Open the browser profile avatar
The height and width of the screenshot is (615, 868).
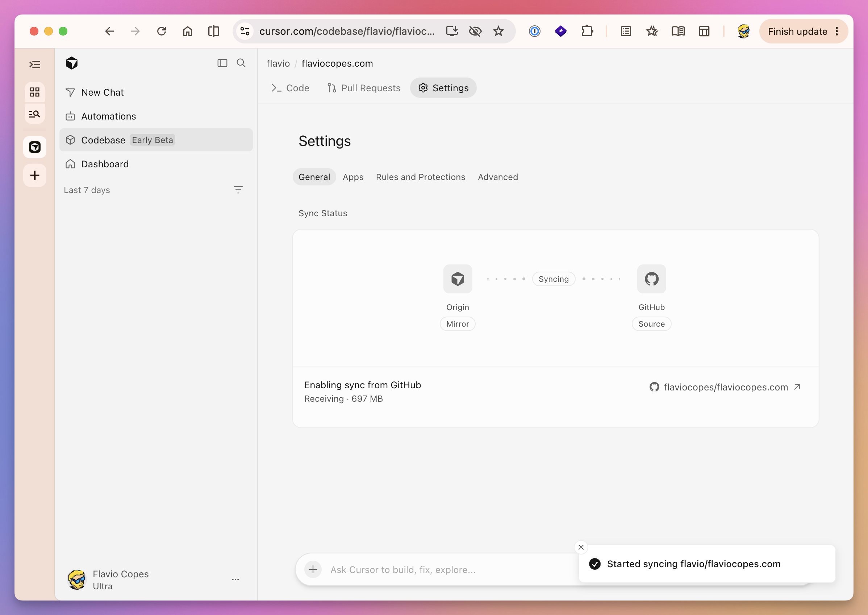(x=743, y=31)
